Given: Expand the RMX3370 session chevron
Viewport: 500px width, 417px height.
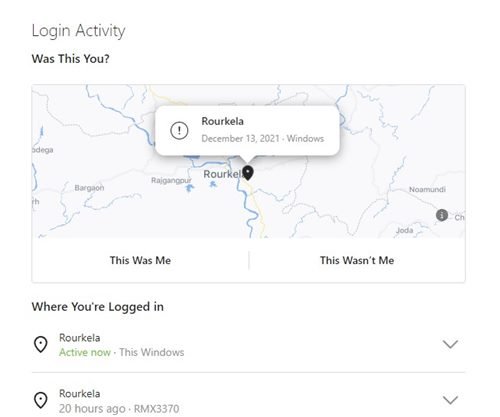Looking at the screenshot, I should point(450,400).
